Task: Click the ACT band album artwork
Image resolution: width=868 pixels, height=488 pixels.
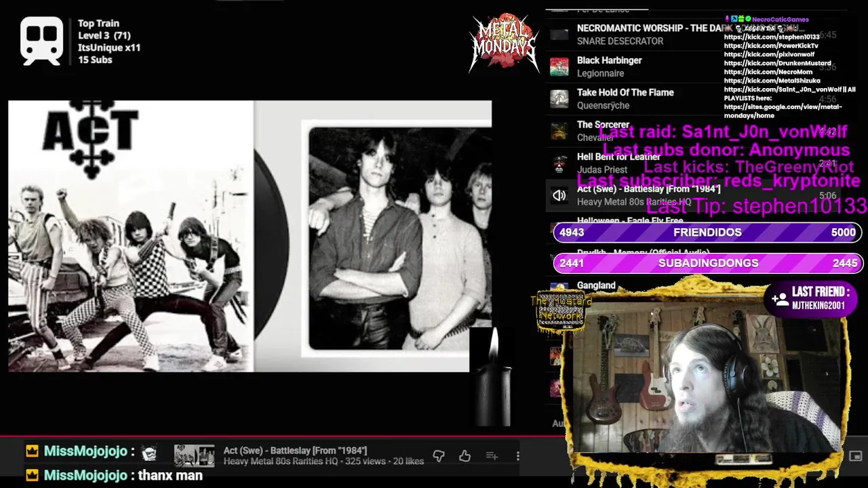Action: pos(131,236)
